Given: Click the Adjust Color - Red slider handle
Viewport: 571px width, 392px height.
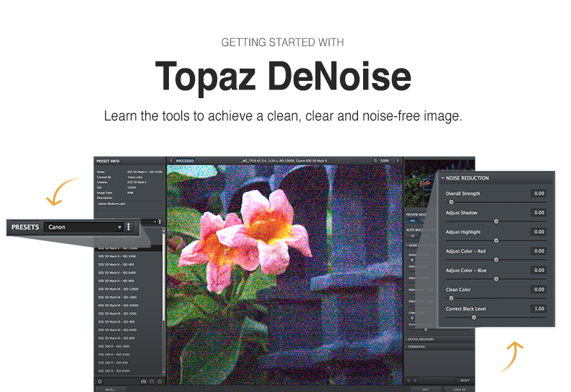Looking at the screenshot, I should 496,260.
